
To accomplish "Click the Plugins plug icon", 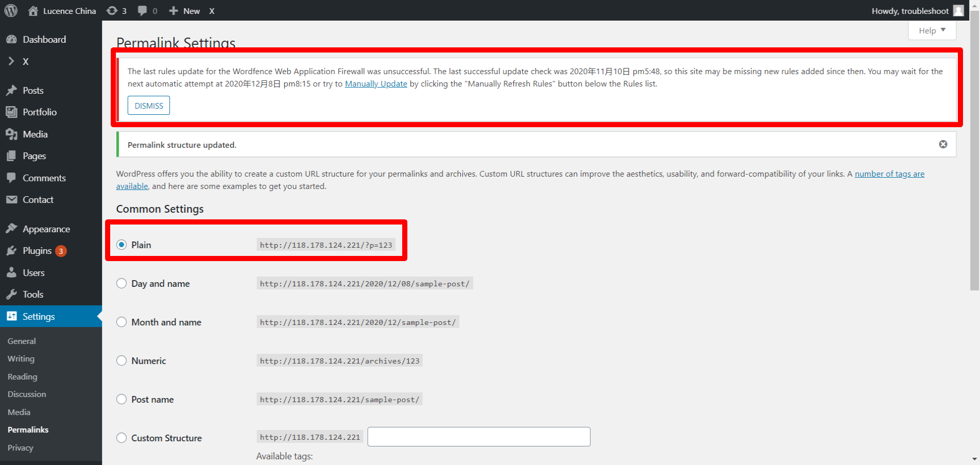I will [11, 251].
